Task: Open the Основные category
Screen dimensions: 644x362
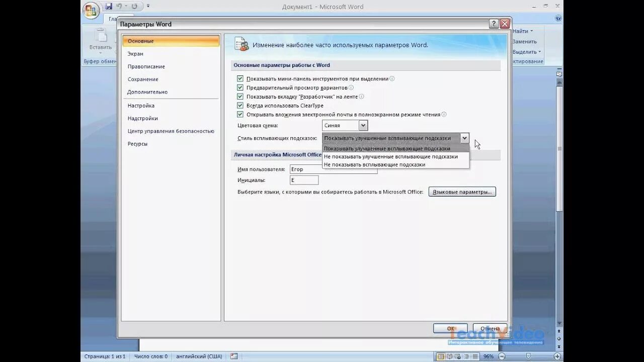Action: point(171,41)
